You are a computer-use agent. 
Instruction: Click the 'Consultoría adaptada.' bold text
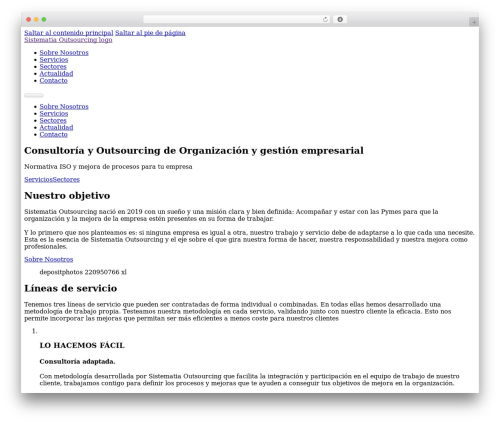tap(77, 361)
